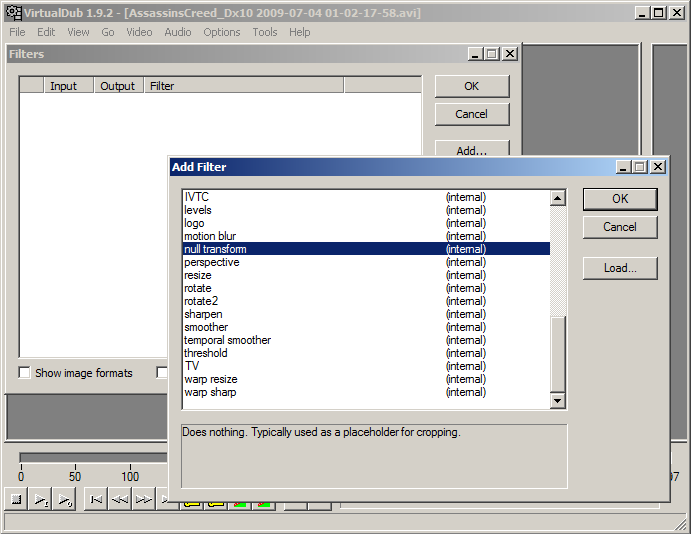This screenshot has width=691, height=534.
Task: Open the Video menu
Action: [x=139, y=32]
